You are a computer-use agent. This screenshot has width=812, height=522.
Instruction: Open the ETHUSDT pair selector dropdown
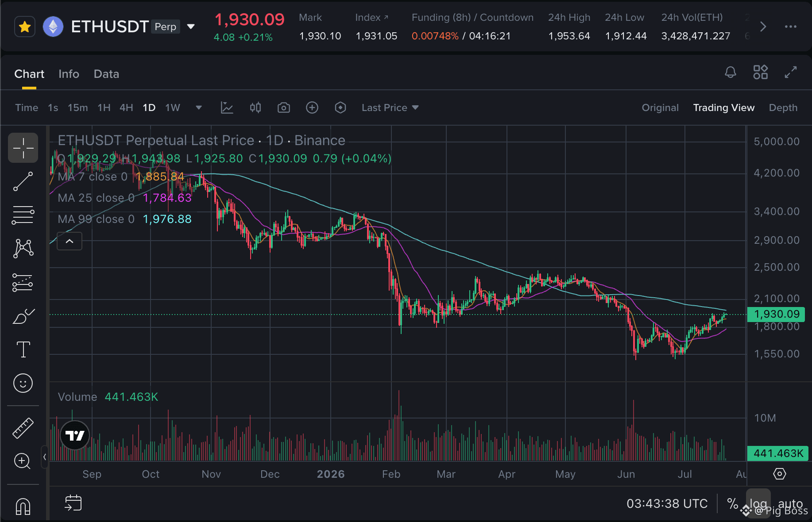click(191, 27)
